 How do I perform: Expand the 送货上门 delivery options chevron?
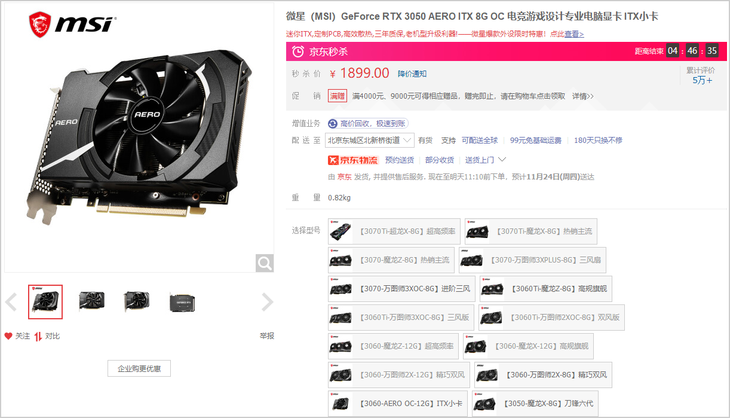(x=502, y=160)
